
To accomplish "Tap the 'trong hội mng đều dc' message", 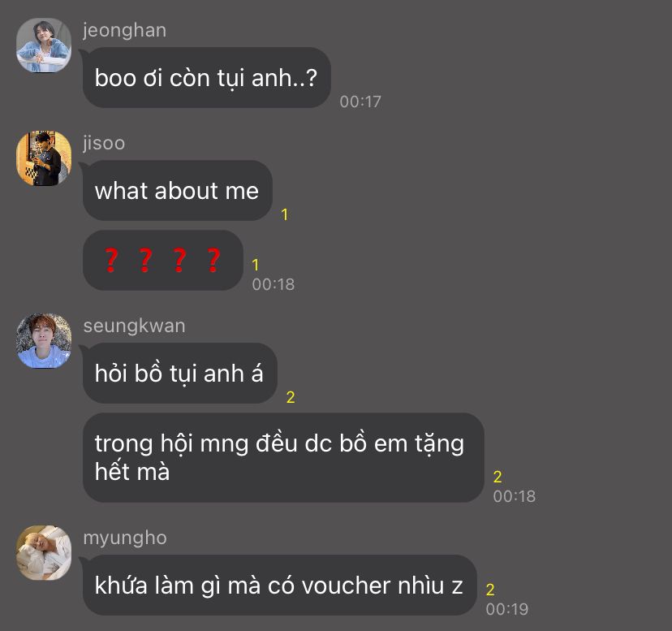I will pyautogui.click(x=283, y=457).
